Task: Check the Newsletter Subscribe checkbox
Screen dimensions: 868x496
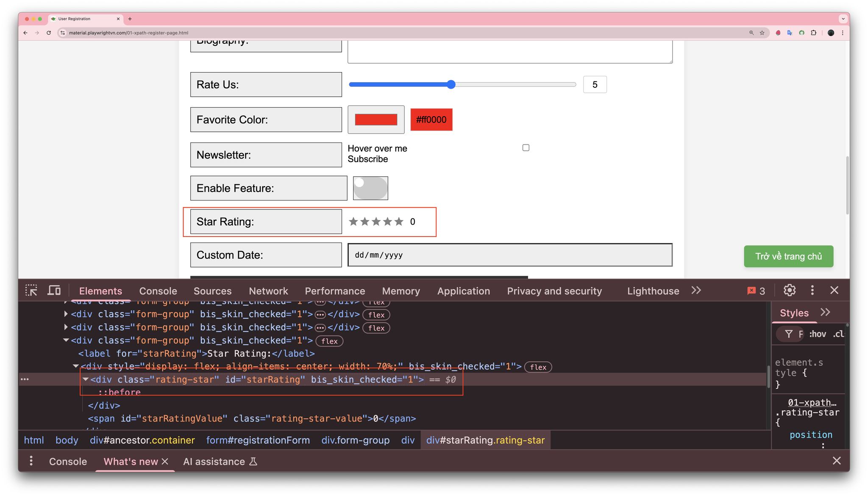Action: click(x=526, y=148)
